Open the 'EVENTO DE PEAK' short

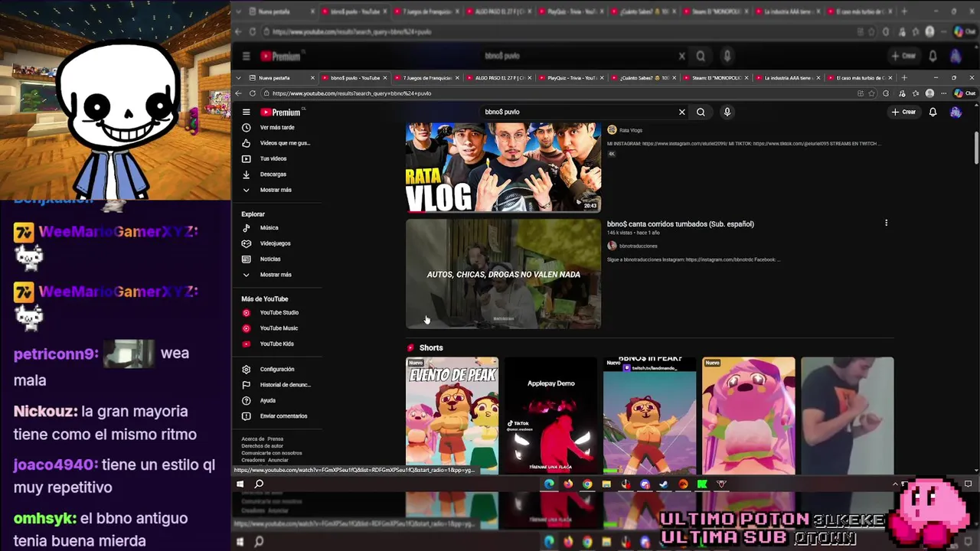(452, 416)
